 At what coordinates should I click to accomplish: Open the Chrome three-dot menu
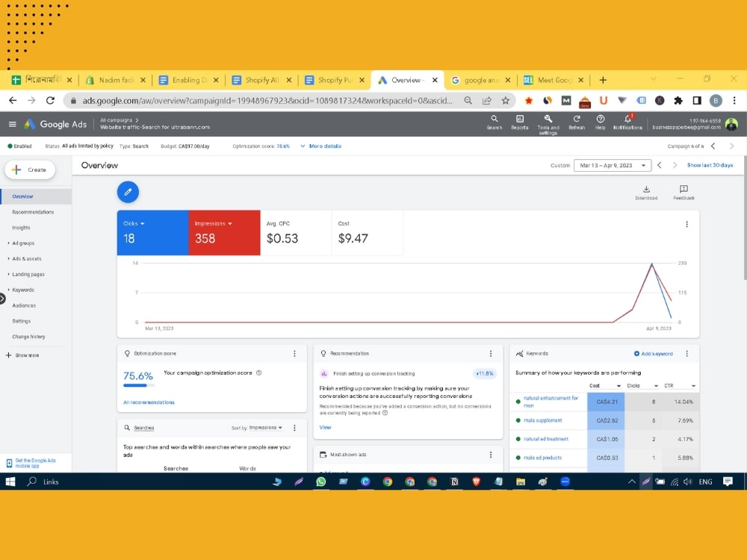pos(734,101)
